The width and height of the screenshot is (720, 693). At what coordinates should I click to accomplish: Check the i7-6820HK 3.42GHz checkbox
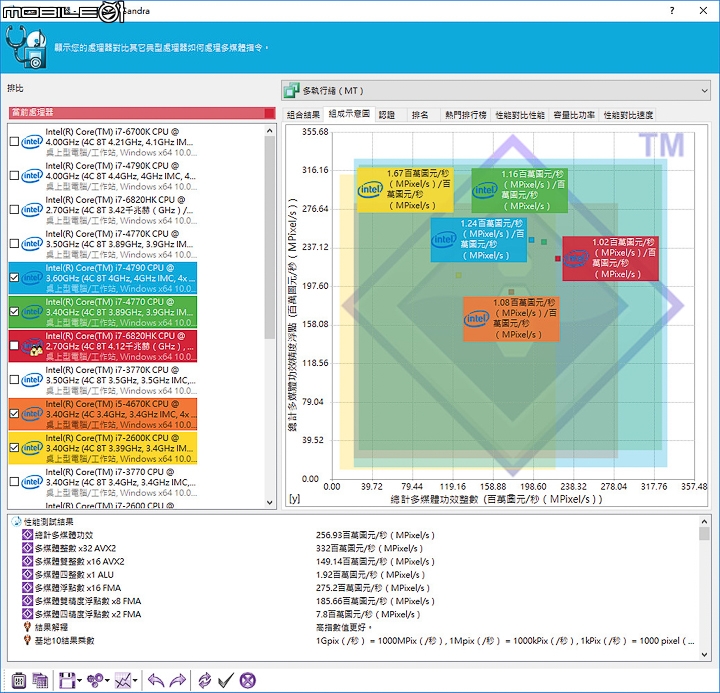[14, 209]
